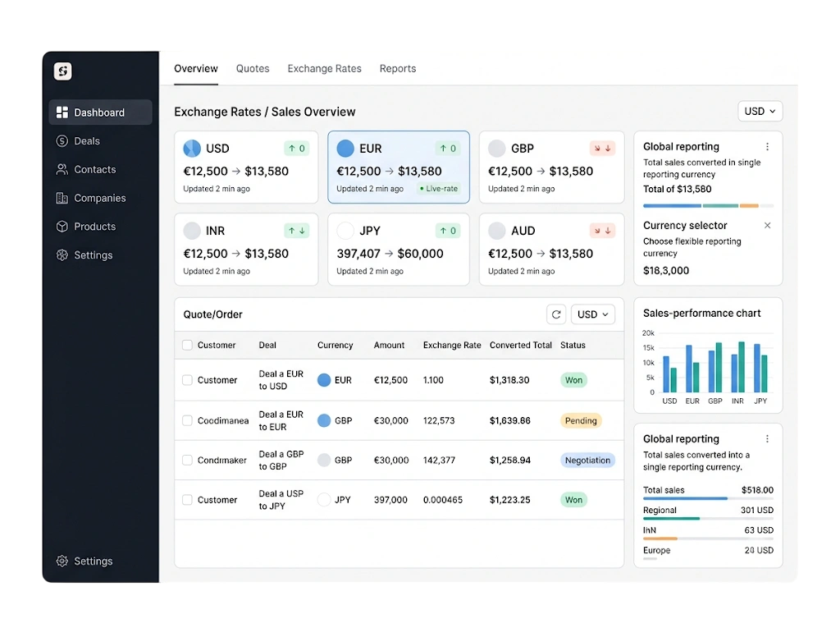Click the Regional progress bar
Image resolution: width=840 pixels, height=628 pixels.
click(708, 519)
